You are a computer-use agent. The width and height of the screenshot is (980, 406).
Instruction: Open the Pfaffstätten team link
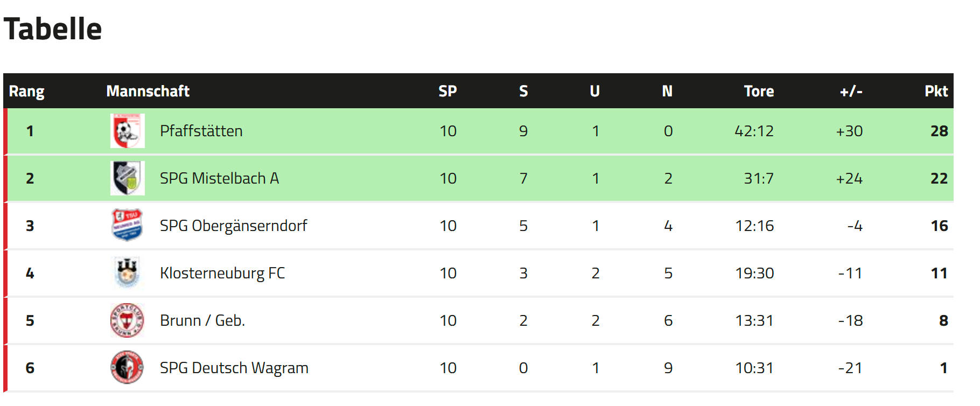point(201,131)
